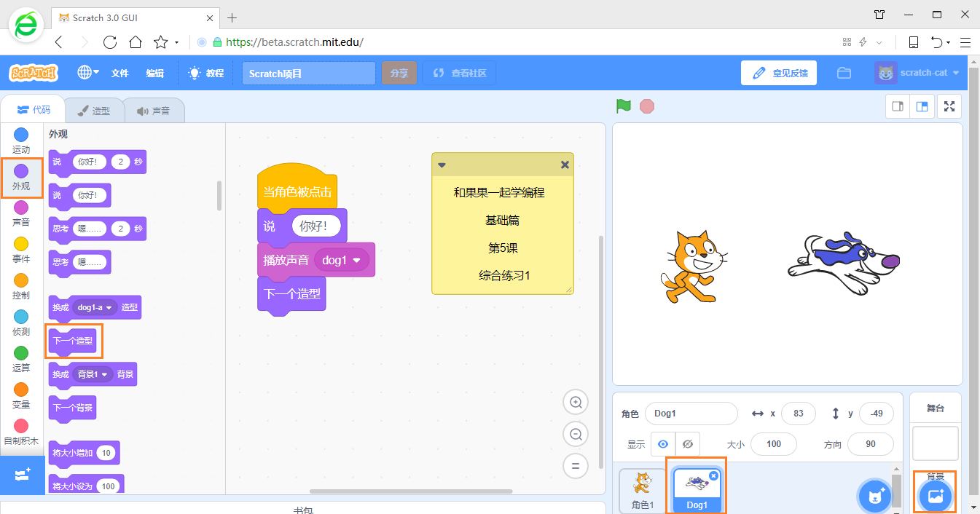Open the 文件 menu
980x514 pixels.
[x=120, y=73]
